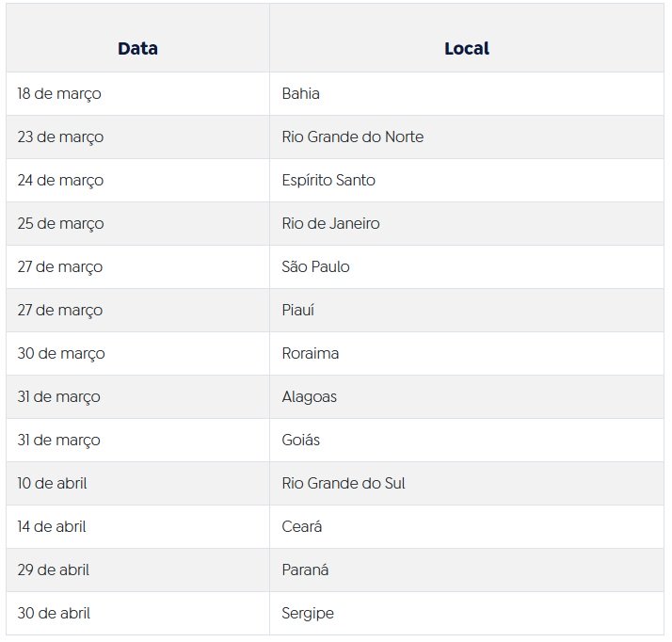Click the Sergipe cell

308,614
